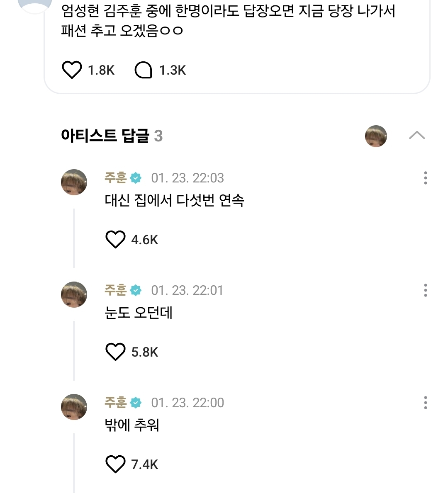The height and width of the screenshot is (498, 448).
Task: Like the reply '눈도 오던데'
Action: [115, 352]
